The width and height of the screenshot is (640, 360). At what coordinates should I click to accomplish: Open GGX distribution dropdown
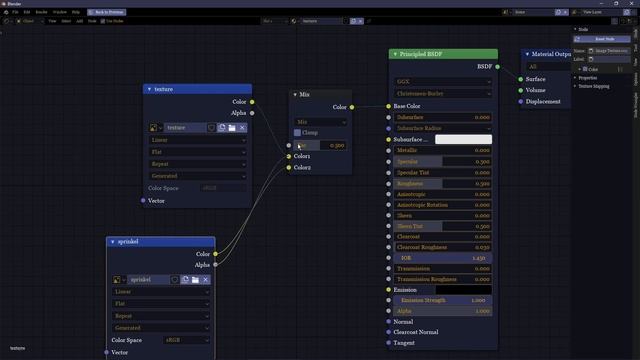pyautogui.click(x=443, y=82)
